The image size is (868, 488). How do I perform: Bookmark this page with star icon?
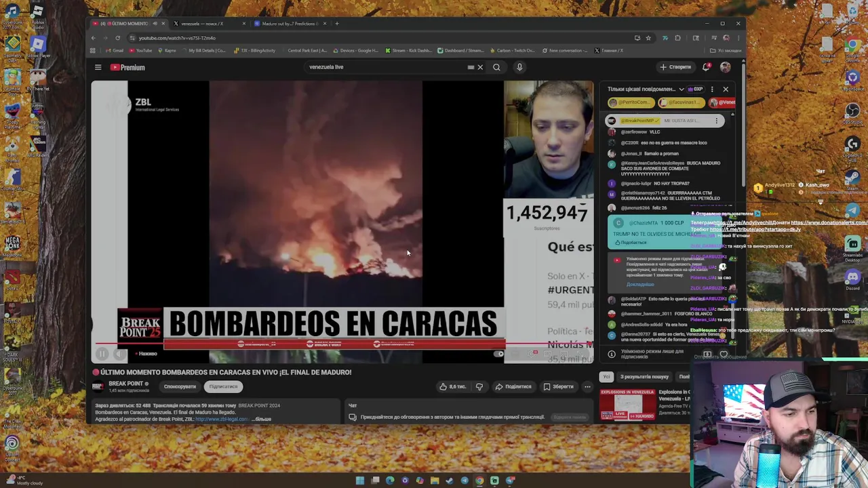pos(648,38)
